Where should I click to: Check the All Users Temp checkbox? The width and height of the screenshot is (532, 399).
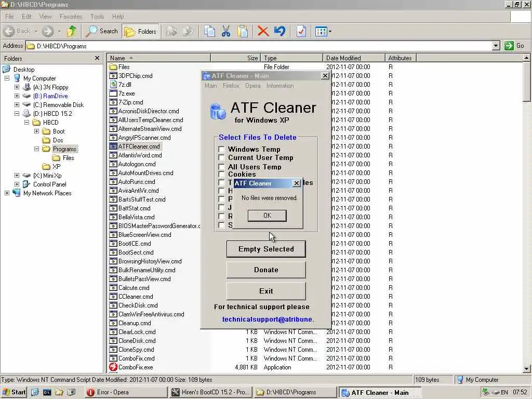(x=221, y=167)
